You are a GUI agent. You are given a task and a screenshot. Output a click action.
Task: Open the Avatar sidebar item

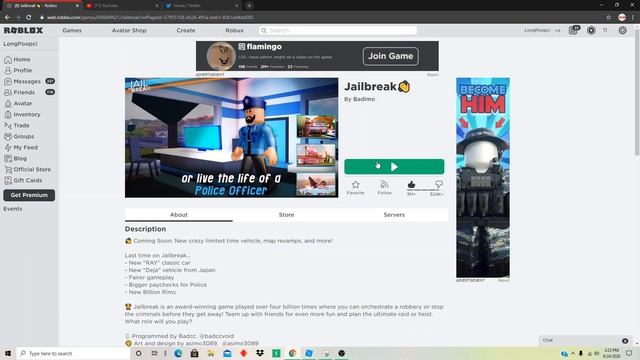click(x=18, y=103)
